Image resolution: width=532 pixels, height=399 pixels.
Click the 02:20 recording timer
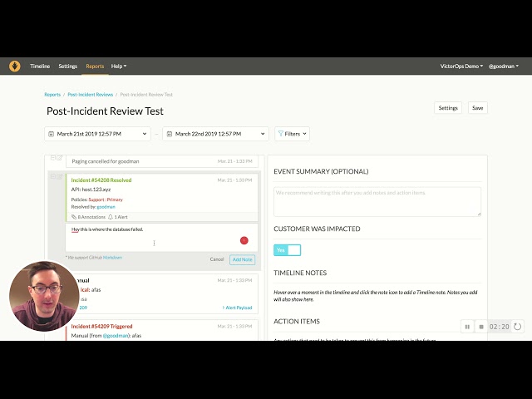coord(500,327)
